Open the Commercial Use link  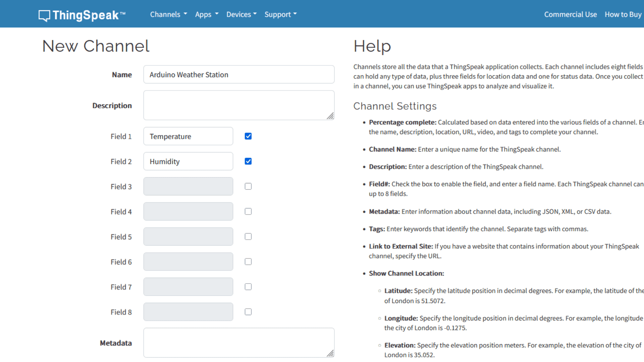pos(571,14)
